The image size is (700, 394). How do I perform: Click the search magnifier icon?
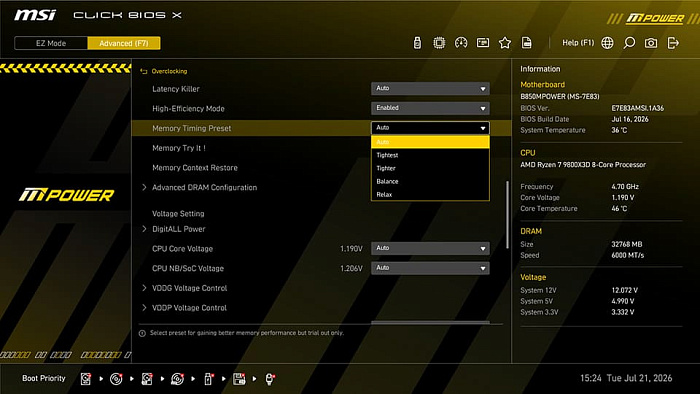tap(629, 43)
